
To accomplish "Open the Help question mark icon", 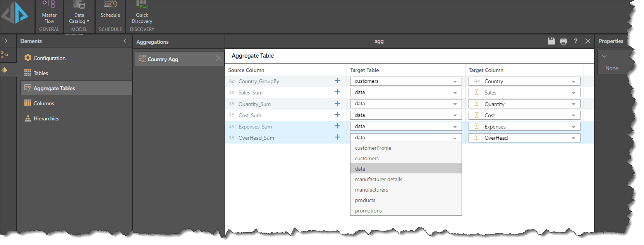I will pos(576,41).
